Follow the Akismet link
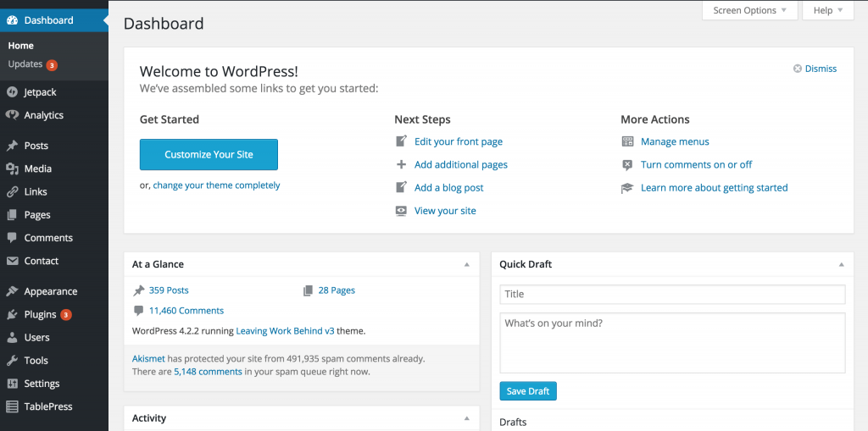Viewport: 868px width, 431px height. click(x=148, y=358)
